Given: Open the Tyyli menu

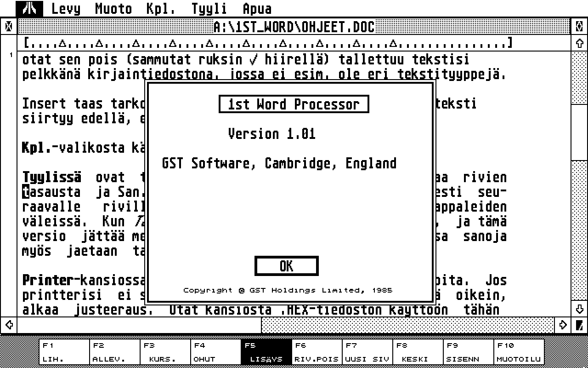Looking at the screenshot, I should tap(209, 9).
